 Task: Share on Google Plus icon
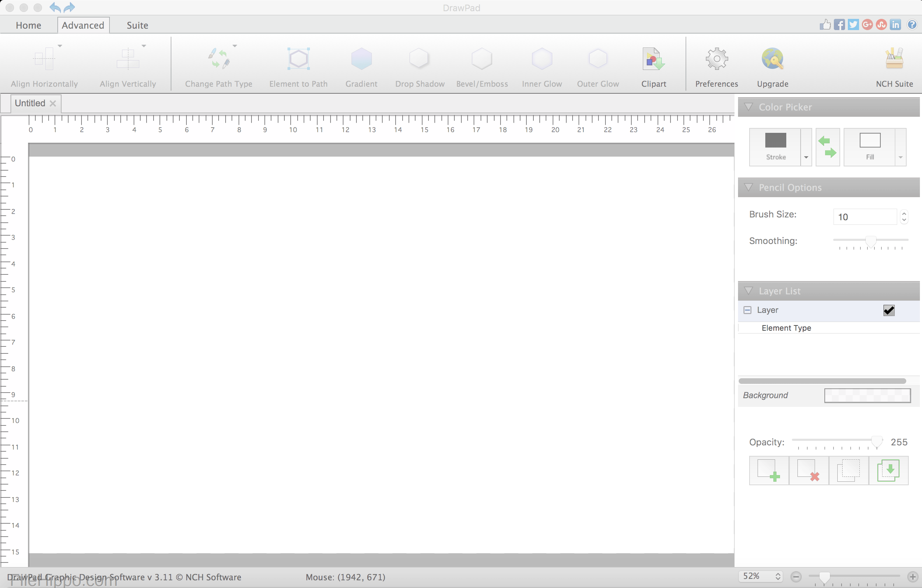pos(867,24)
